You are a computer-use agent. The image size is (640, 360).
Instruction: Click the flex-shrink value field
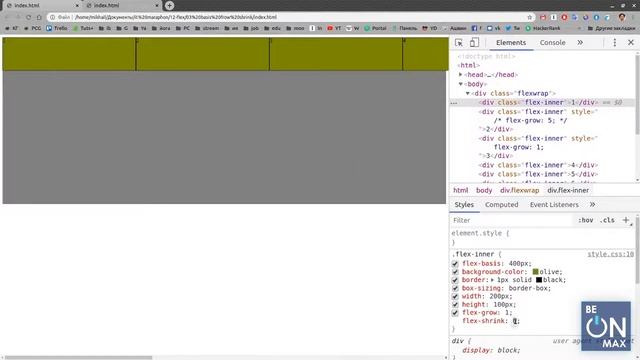tap(516, 321)
